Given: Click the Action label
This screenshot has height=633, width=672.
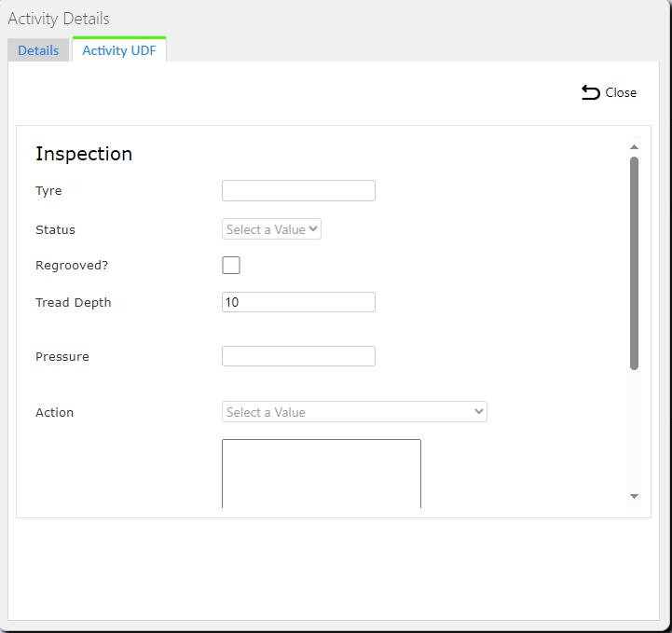Looking at the screenshot, I should pyautogui.click(x=54, y=412).
